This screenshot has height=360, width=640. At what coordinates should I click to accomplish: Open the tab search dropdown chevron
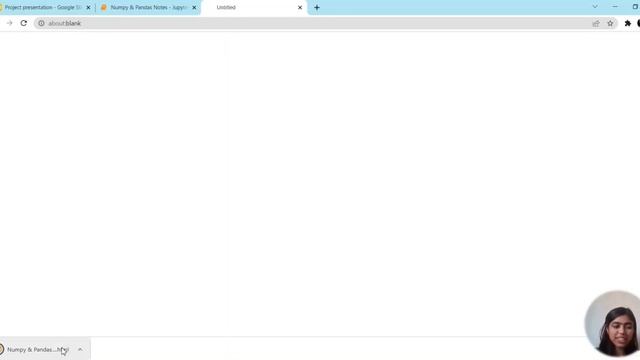coord(595,7)
